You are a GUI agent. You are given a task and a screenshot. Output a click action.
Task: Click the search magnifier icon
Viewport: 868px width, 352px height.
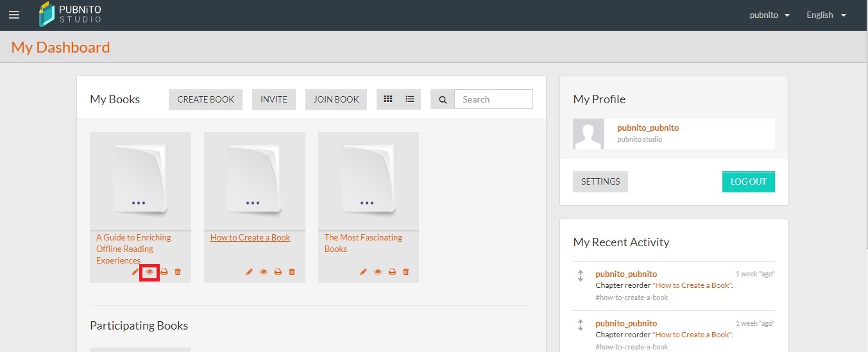click(442, 99)
